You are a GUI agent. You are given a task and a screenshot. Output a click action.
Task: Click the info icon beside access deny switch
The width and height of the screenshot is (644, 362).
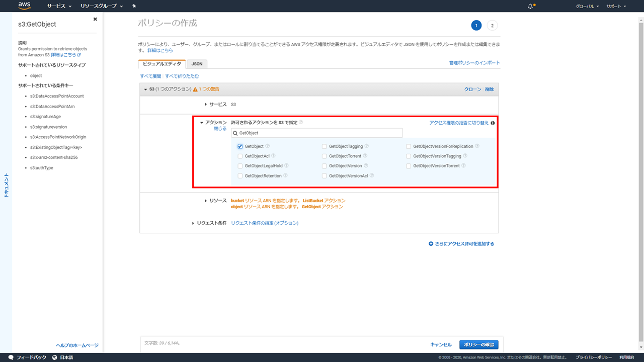pyautogui.click(x=493, y=123)
